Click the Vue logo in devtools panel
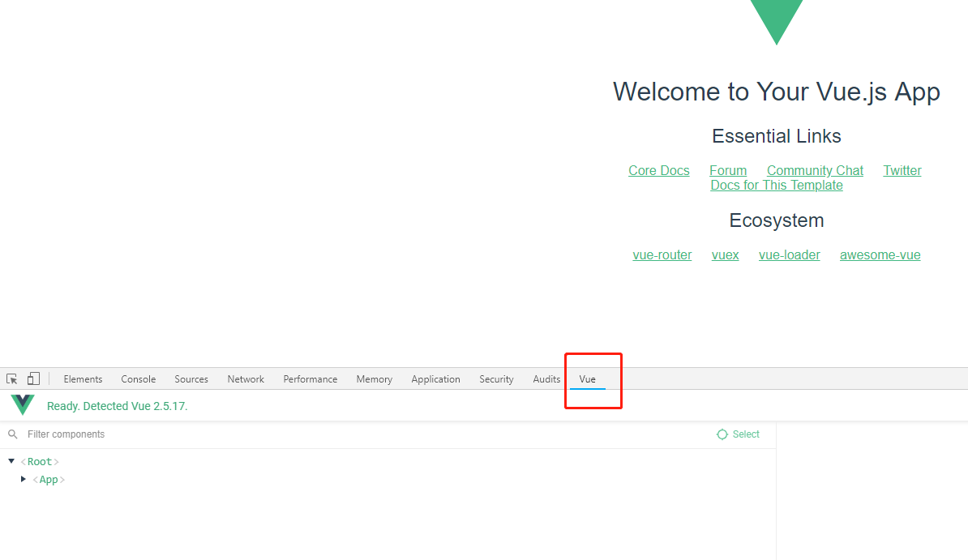This screenshot has width=968, height=560. pyautogui.click(x=23, y=405)
